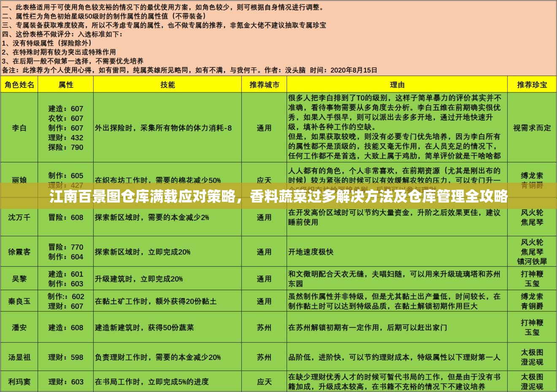Click 李白's attribute 理财：432
557x392 pixels.
coord(66,138)
